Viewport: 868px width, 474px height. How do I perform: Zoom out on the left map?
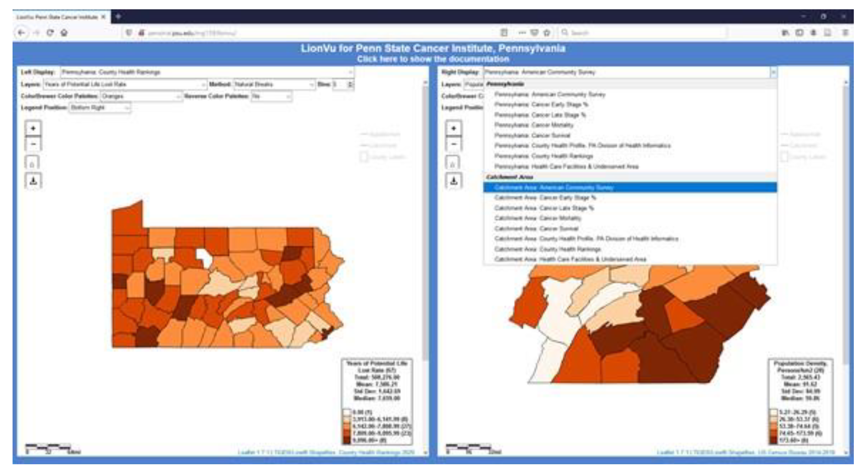(33, 144)
